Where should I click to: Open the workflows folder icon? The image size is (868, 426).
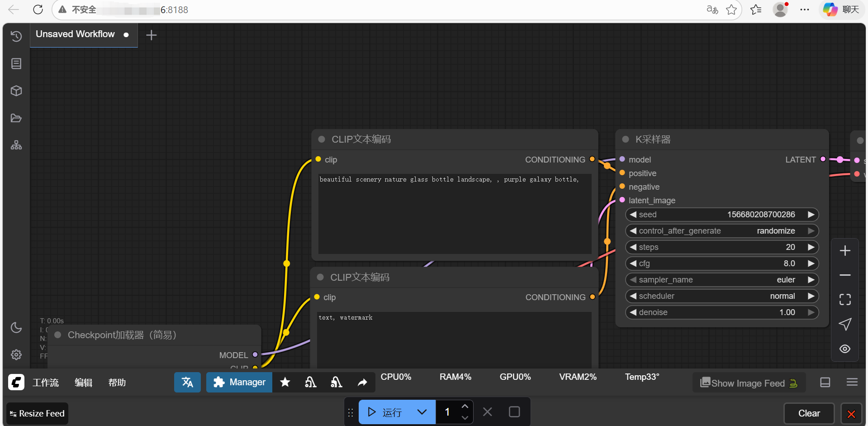(x=16, y=118)
